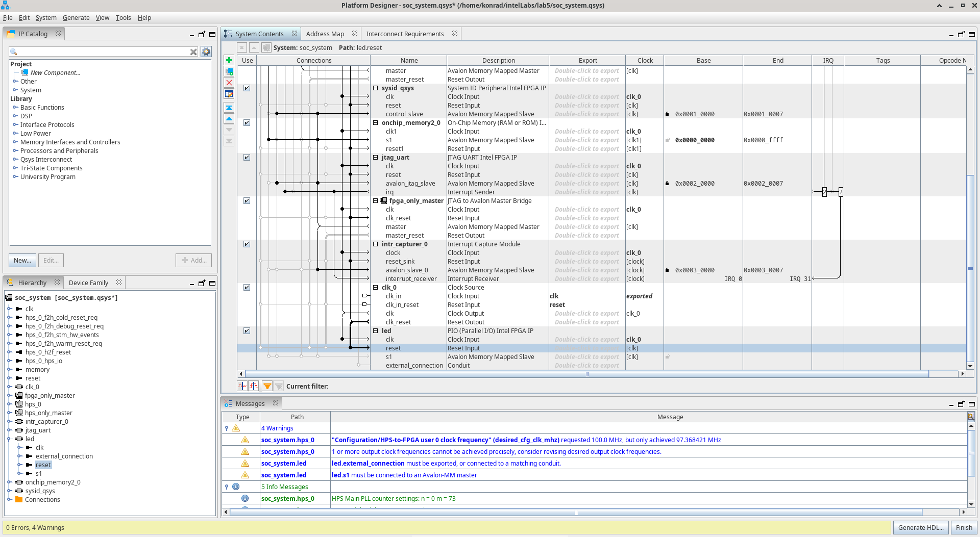This screenshot has height=537, width=980.
Task: Click the soc_system.led path link for external_connection warning
Action: click(284, 463)
